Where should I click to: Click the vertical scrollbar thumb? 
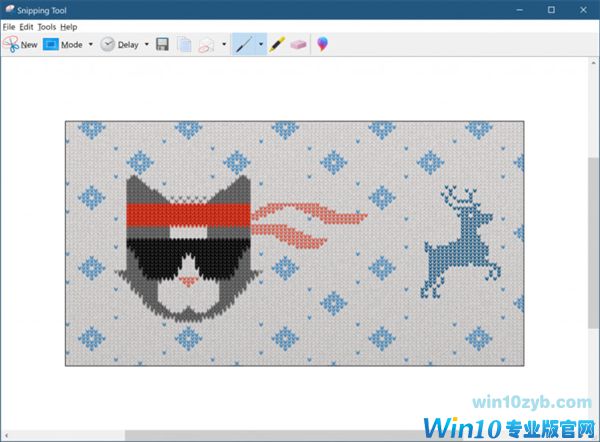click(593, 242)
